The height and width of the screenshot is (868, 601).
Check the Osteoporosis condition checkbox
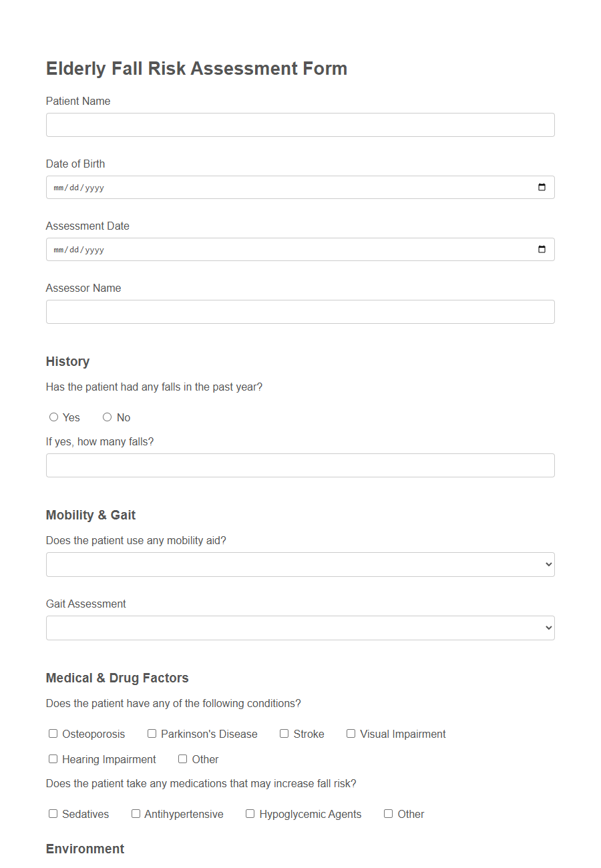pos(53,733)
